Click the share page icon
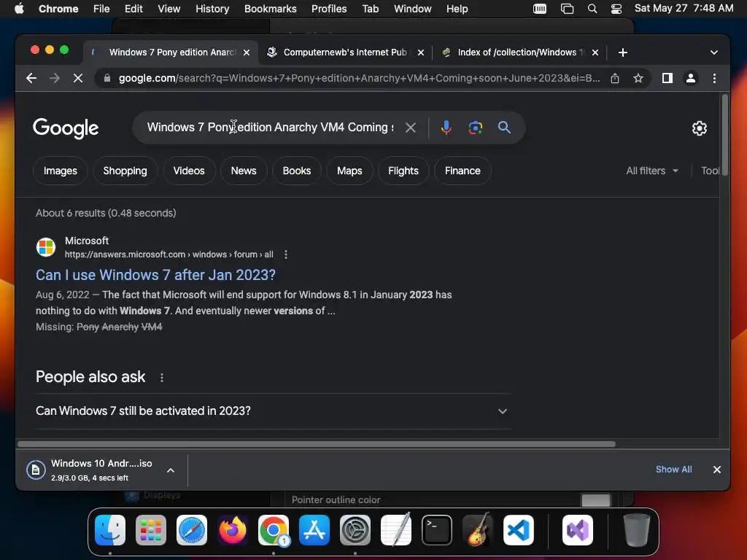The width and height of the screenshot is (747, 560). point(615,78)
